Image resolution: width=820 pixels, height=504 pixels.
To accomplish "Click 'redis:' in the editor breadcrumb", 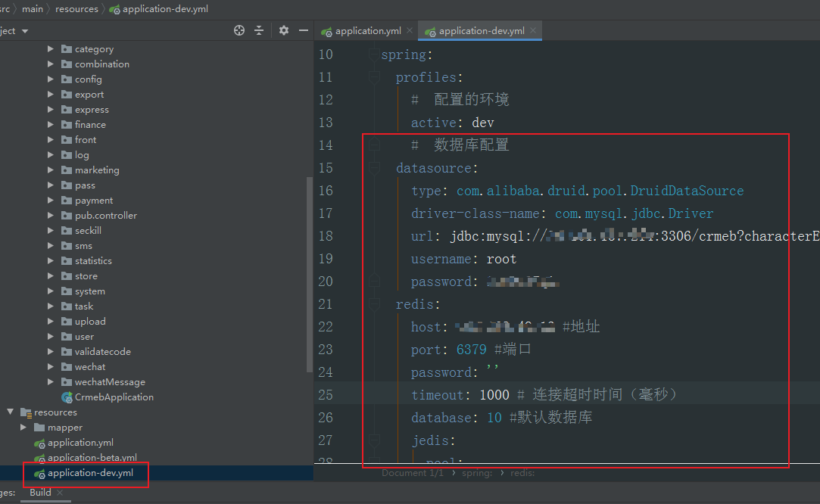I will click(522, 473).
